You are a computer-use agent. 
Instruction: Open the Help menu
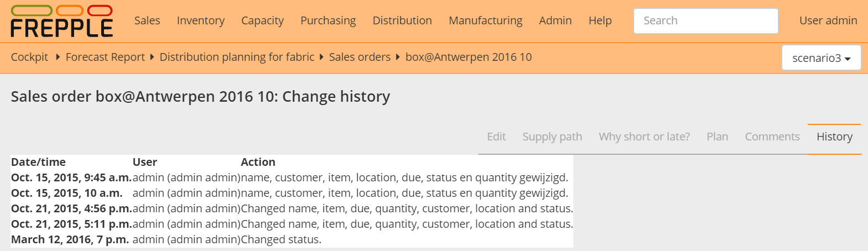600,21
